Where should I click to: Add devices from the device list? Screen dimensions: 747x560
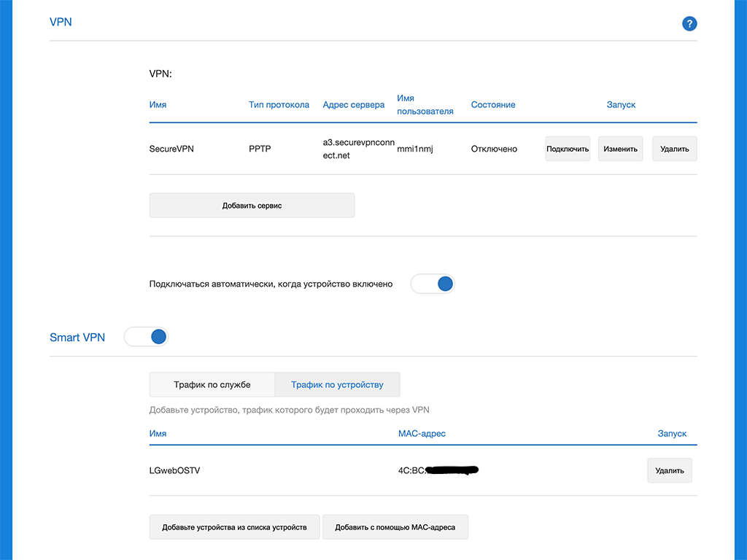pyautogui.click(x=234, y=527)
